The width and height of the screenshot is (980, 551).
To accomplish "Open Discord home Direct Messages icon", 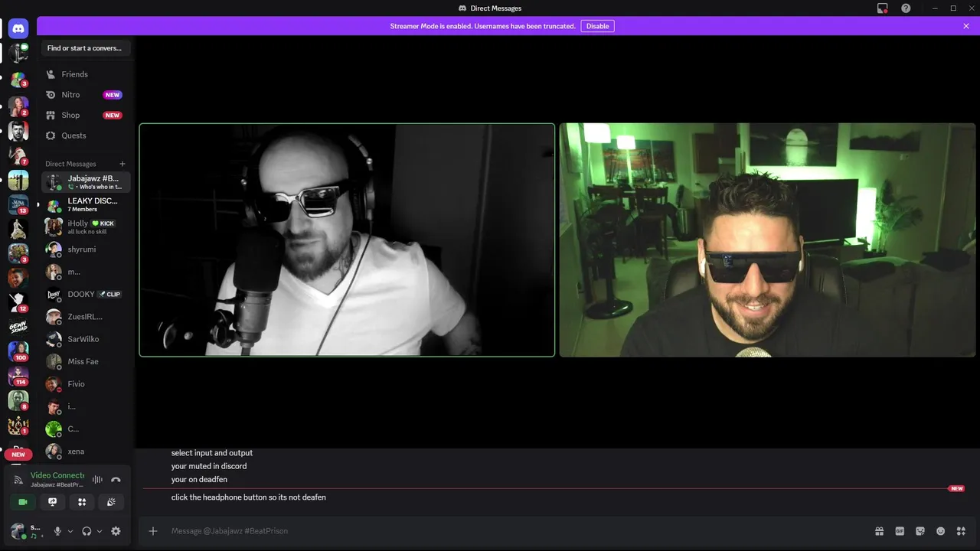I will tap(18, 29).
